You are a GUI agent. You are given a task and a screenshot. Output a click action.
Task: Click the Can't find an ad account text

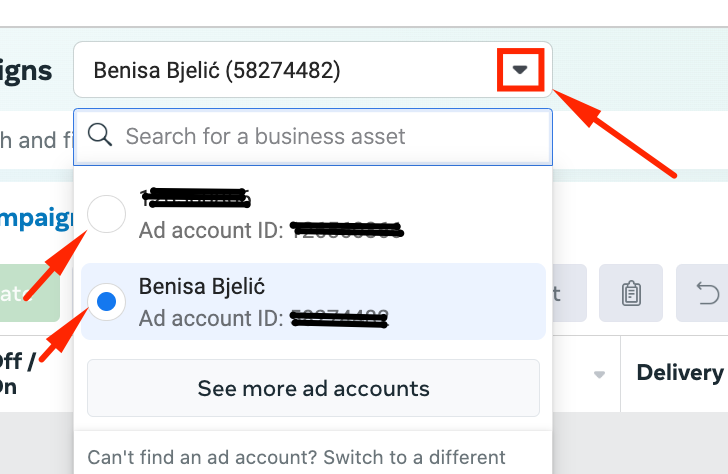click(x=296, y=457)
